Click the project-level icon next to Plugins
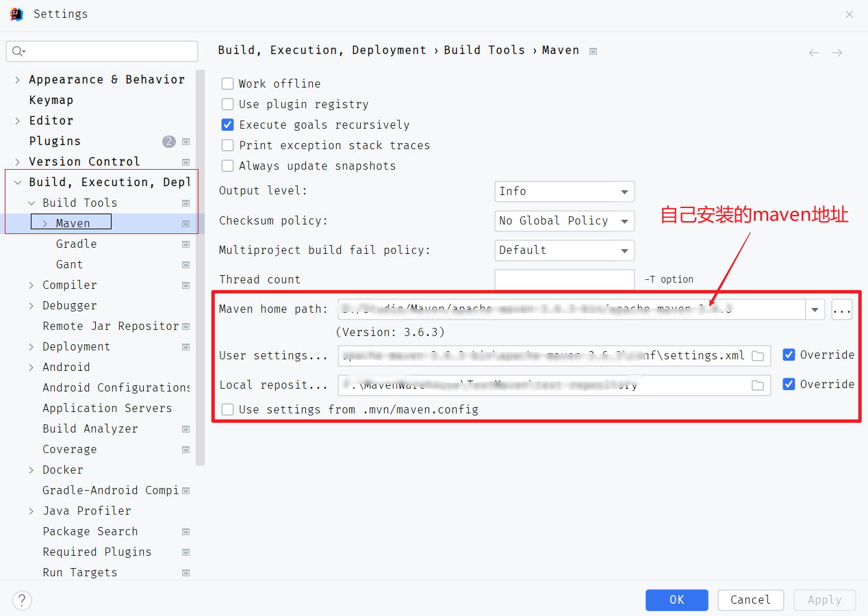This screenshot has width=868, height=616. point(186,142)
